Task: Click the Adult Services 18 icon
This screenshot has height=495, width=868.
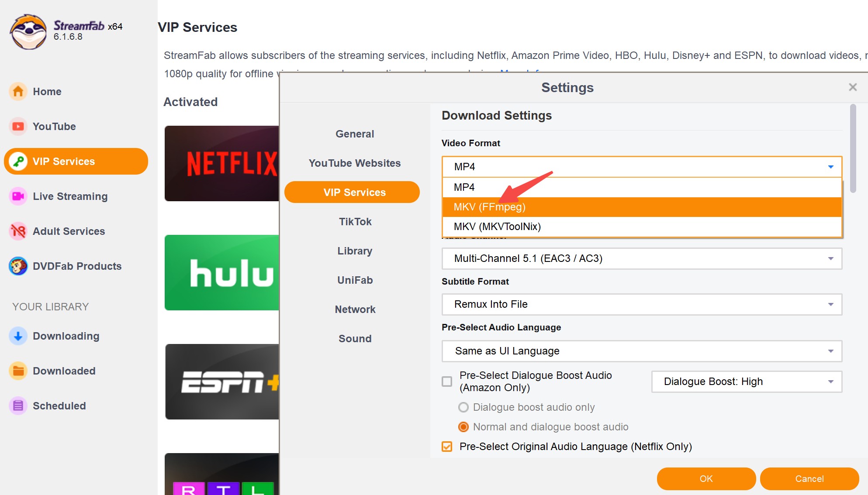Action: point(18,231)
